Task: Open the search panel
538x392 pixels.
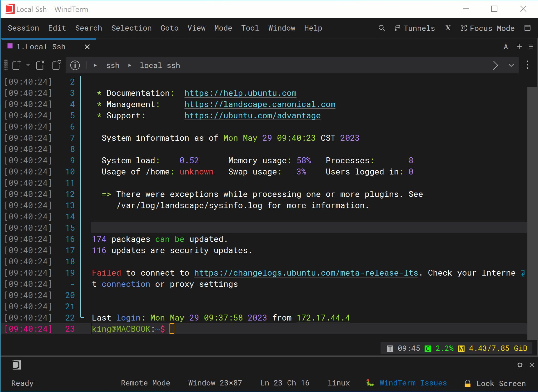Action: [x=381, y=28]
